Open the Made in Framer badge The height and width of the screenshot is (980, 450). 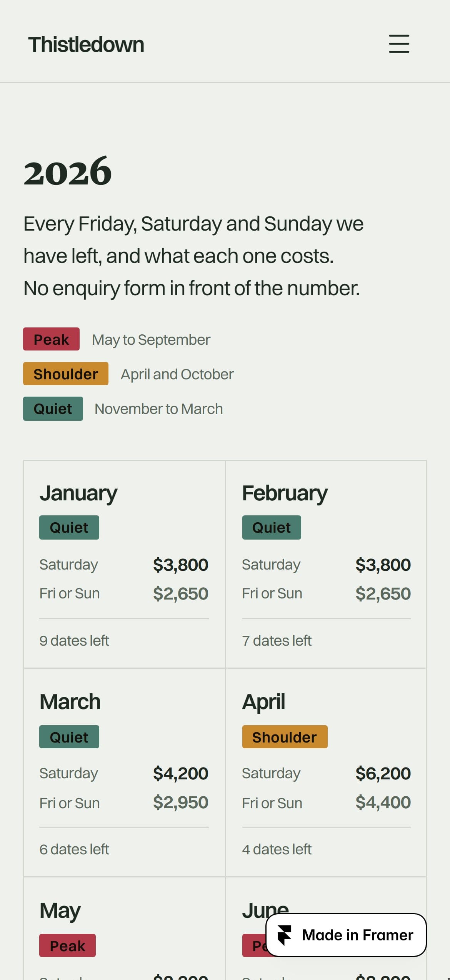coord(346,935)
